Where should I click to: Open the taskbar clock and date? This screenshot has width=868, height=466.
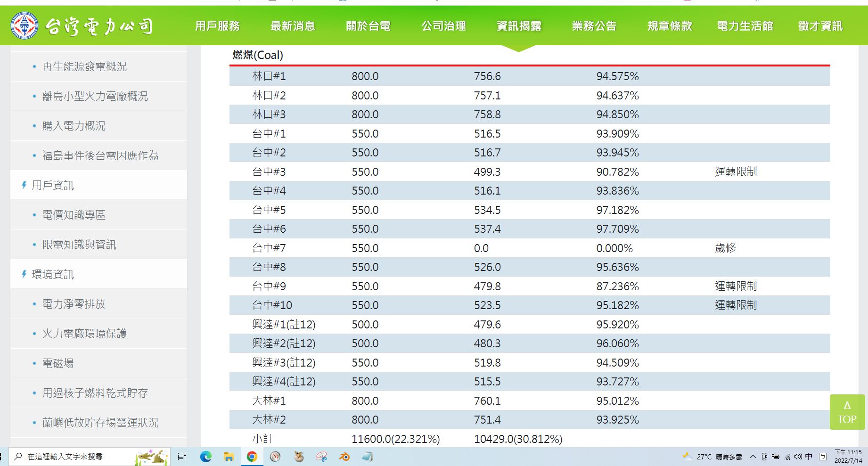[x=848, y=457]
